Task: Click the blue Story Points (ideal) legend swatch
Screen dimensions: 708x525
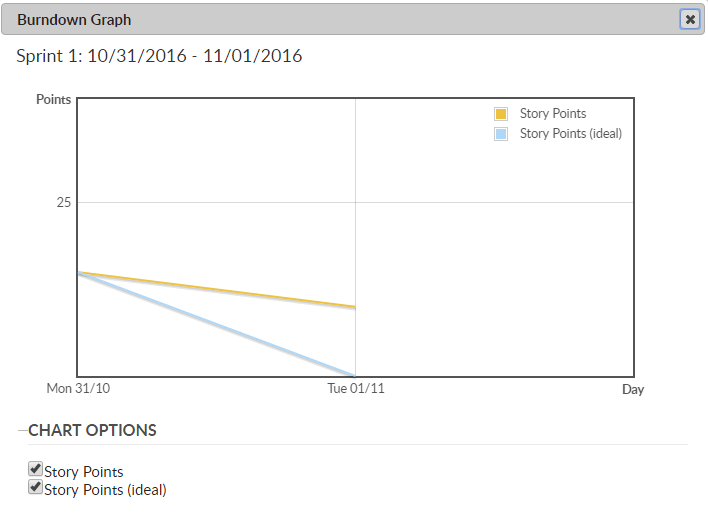Action: [x=501, y=133]
